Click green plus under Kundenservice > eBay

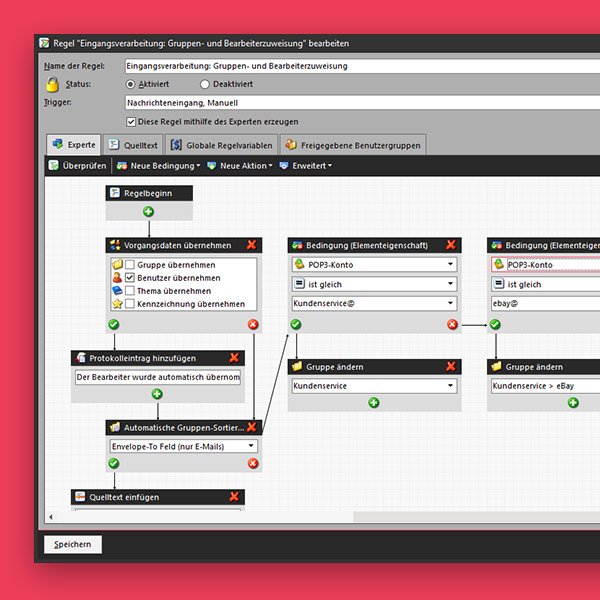pos(573,403)
